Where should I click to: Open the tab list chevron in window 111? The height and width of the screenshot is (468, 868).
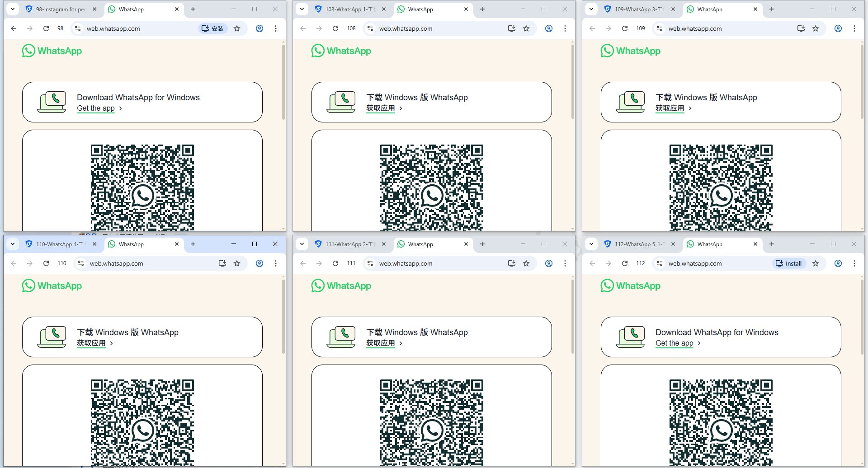[x=302, y=244]
